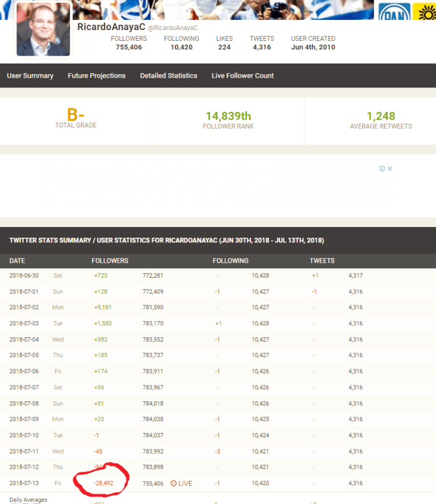The height and width of the screenshot is (504, 436).
Task: Click the ad info icon
Action: point(382,169)
